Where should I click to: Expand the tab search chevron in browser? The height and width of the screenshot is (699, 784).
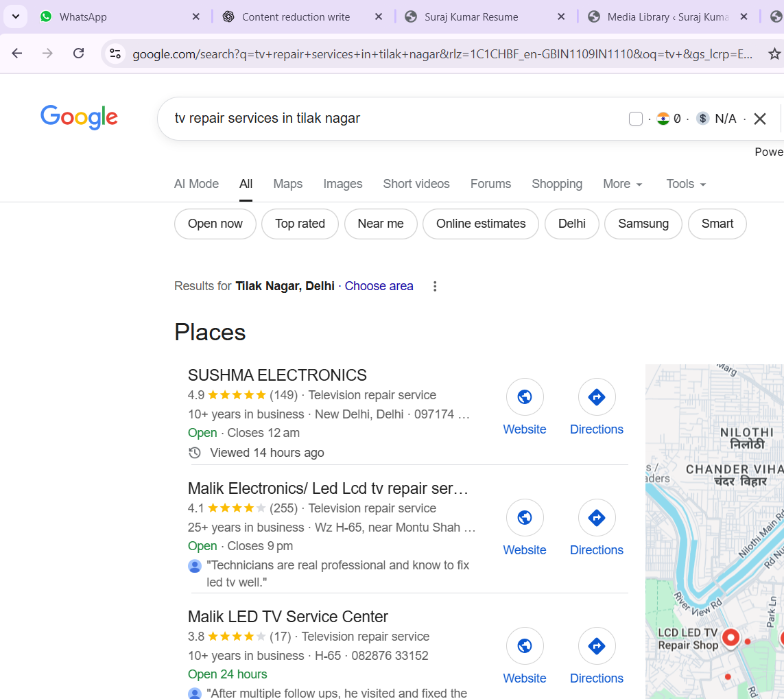pyautogui.click(x=16, y=16)
